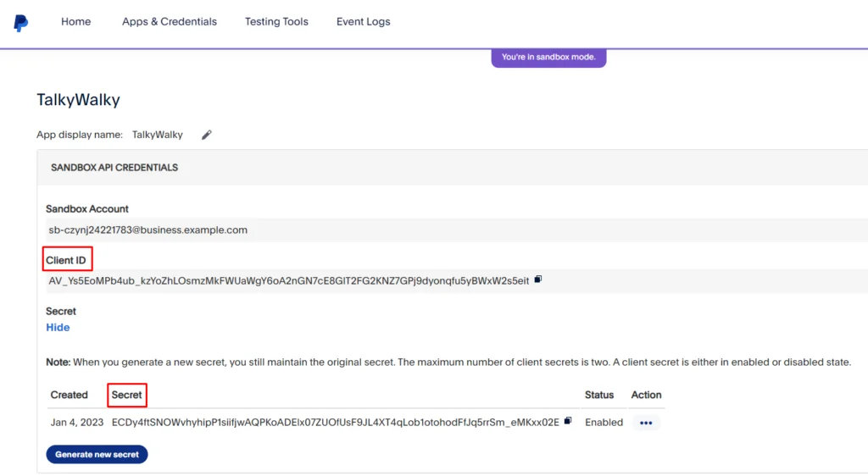This screenshot has height=476, width=868.
Task: Open Apps & Credentials menu
Action: coord(170,21)
